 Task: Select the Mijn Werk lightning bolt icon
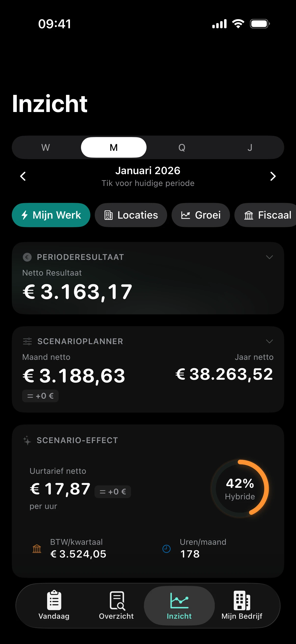coord(25,215)
